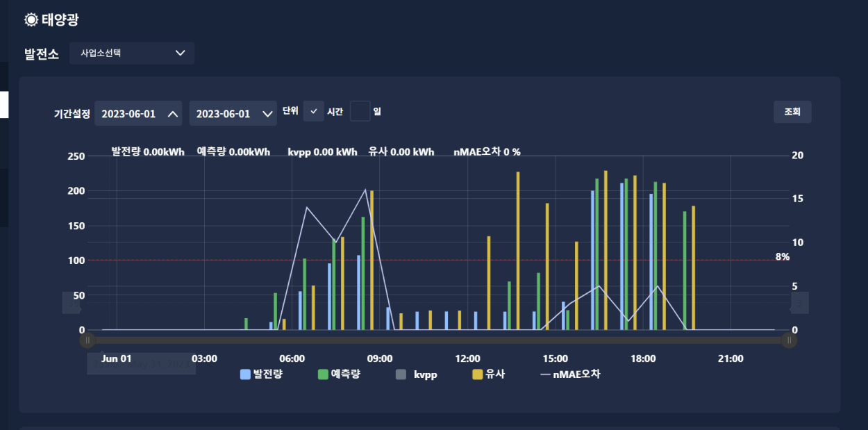Click the right zoom slider handle

(x=790, y=340)
